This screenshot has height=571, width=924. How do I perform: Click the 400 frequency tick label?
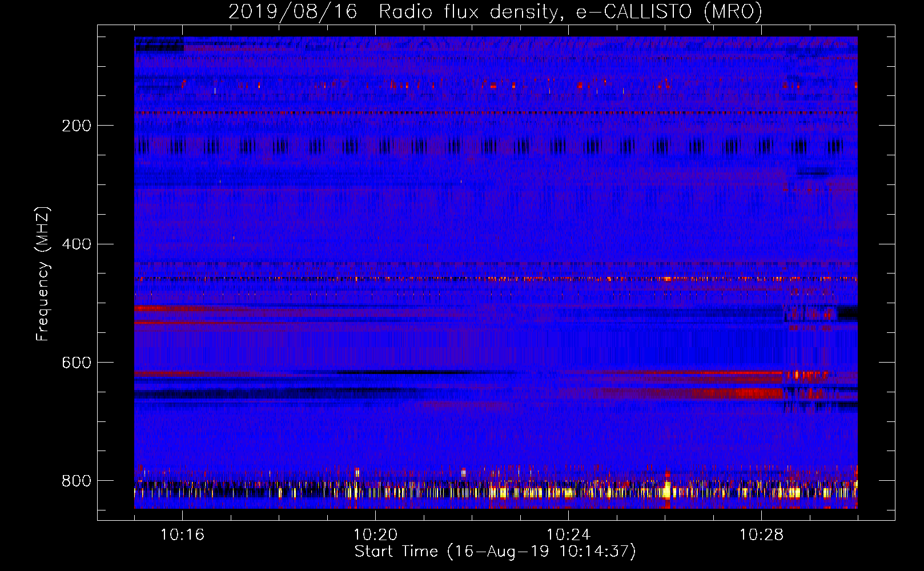[x=76, y=244]
